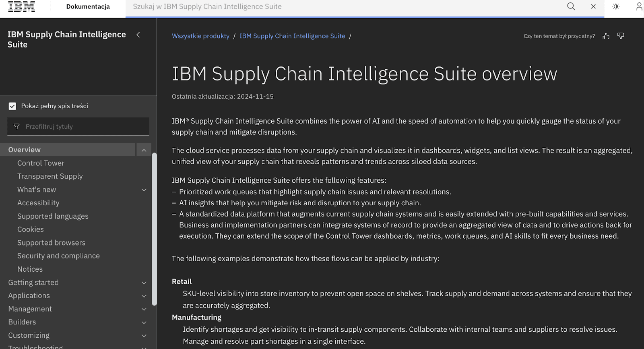Open the Dokumentacja tab
The height and width of the screenshot is (349, 644).
tap(88, 6)
